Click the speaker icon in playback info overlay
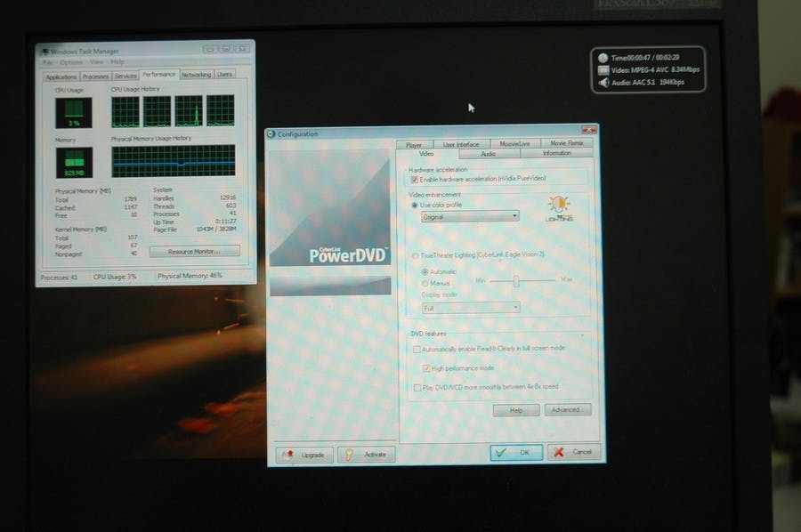 603,82
